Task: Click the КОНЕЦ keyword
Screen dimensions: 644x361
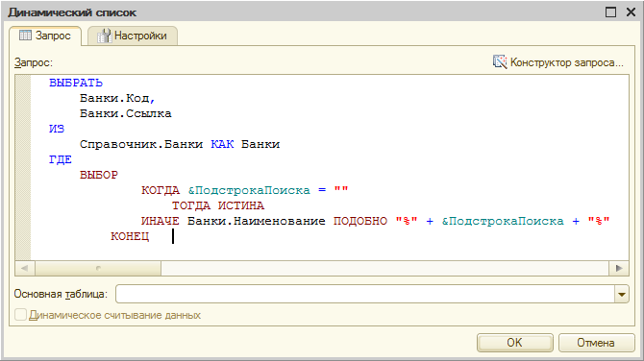Action: 130,236
